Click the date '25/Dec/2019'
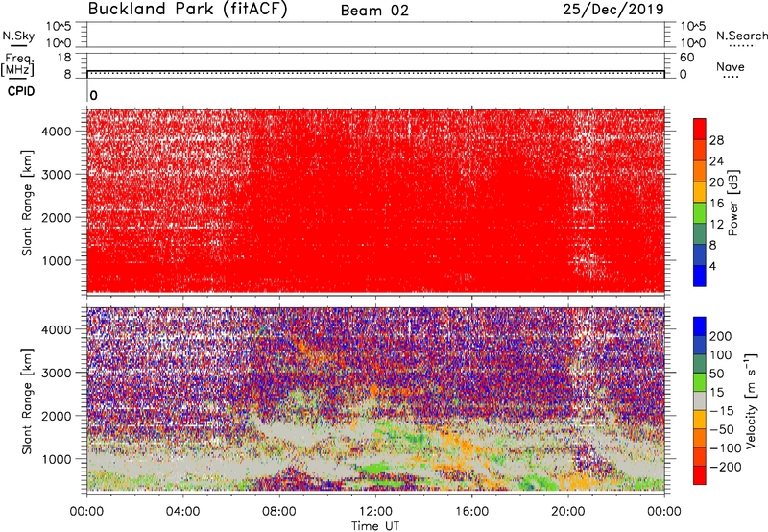This screenshot has height=532, width=768. pos(613,9)
